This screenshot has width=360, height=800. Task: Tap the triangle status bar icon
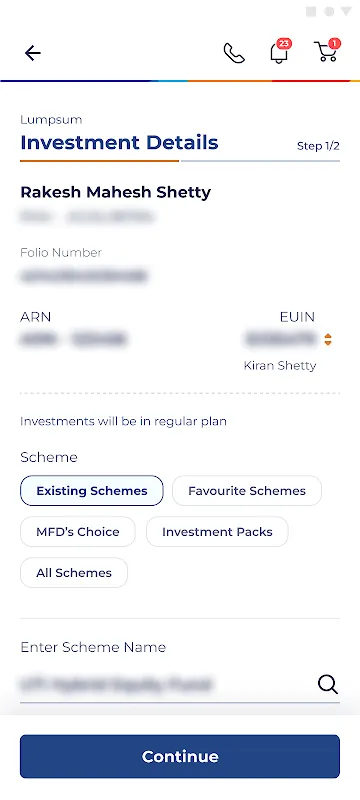[346, 11]
